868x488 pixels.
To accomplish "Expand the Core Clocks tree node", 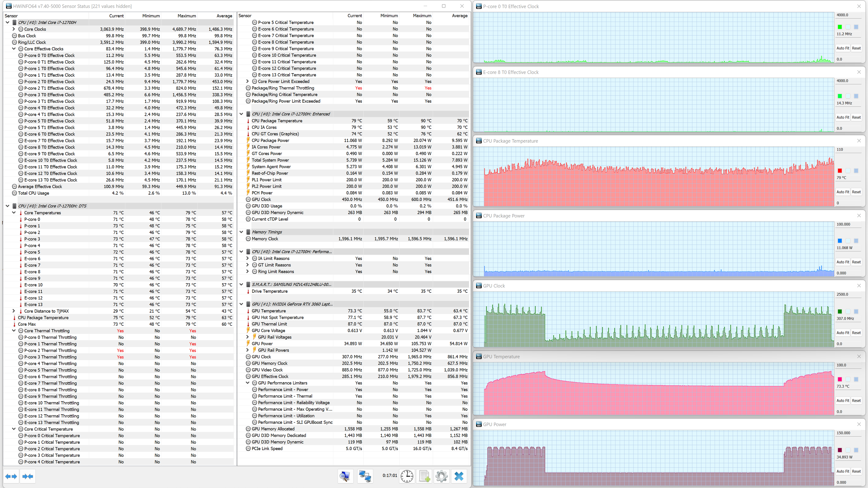I will click(14, 29).
